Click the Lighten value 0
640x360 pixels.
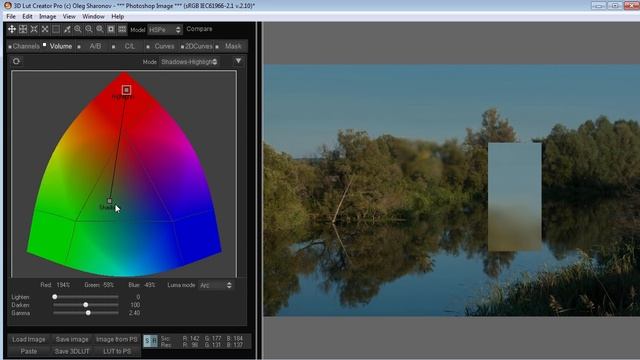point(138,297)
